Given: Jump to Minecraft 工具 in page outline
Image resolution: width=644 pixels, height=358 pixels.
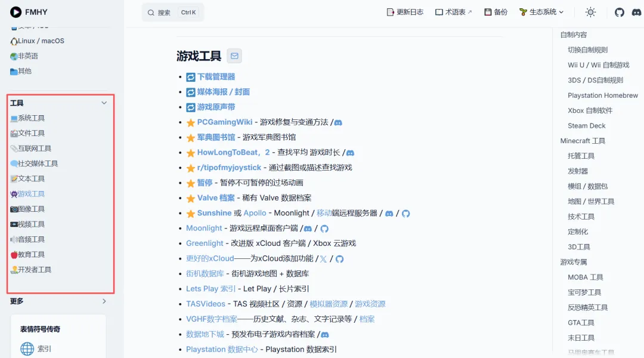Looking at the screenshot, I should pos(583,141).
